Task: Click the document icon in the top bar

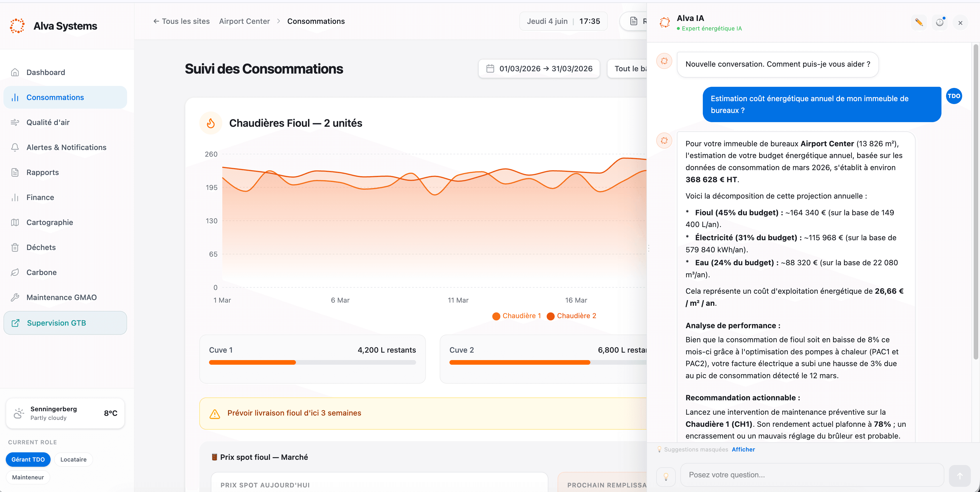Action: [x=633, y=21]
